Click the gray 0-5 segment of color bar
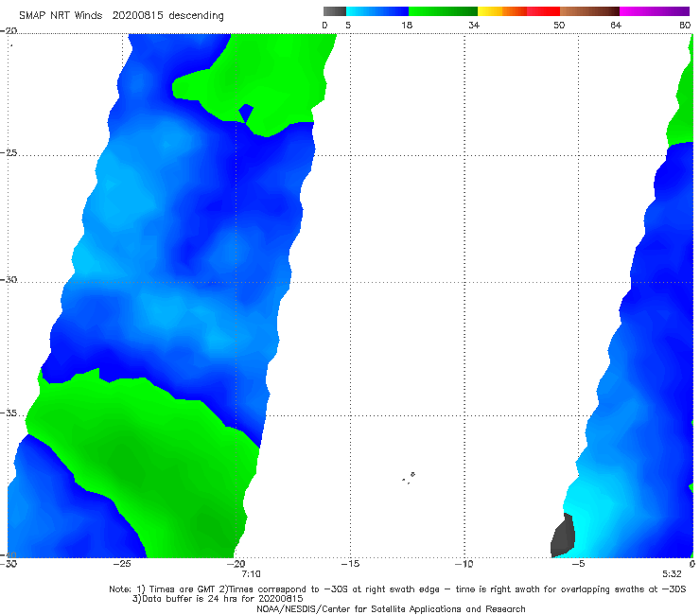Image resolution: width=700 pixels, height=615 pixels. (335, 11)
